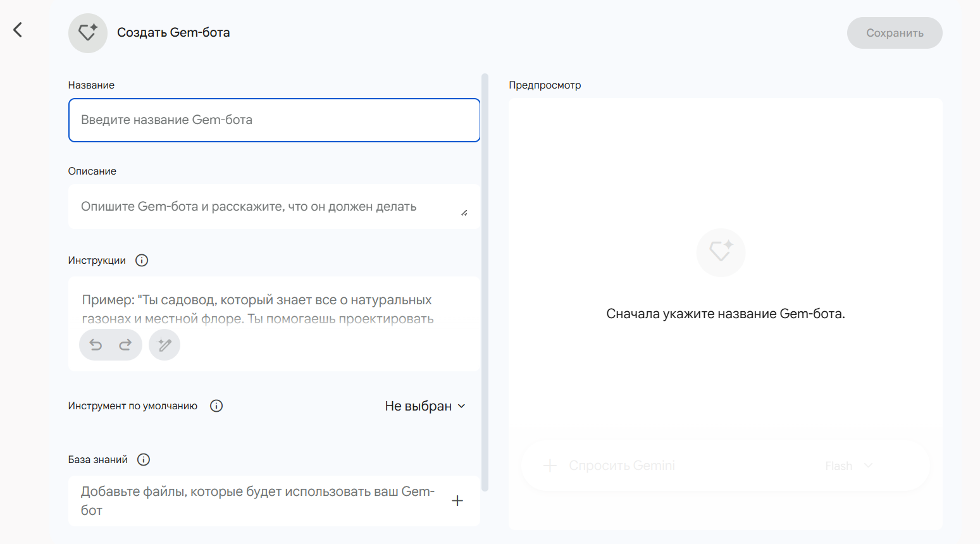Show info about Инструмент по умолчанию
Image resolution: width=980 pixels, height=544 pixels.
pos(216,406)
